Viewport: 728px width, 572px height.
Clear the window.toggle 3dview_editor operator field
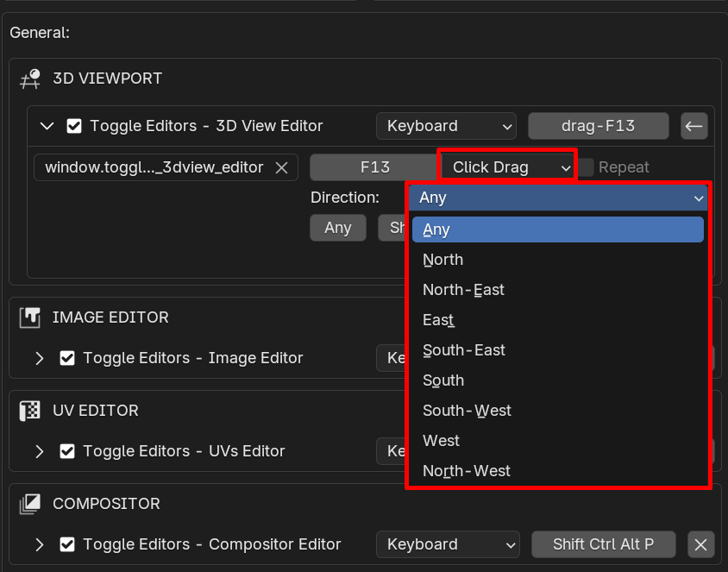[x=282, y=167]
